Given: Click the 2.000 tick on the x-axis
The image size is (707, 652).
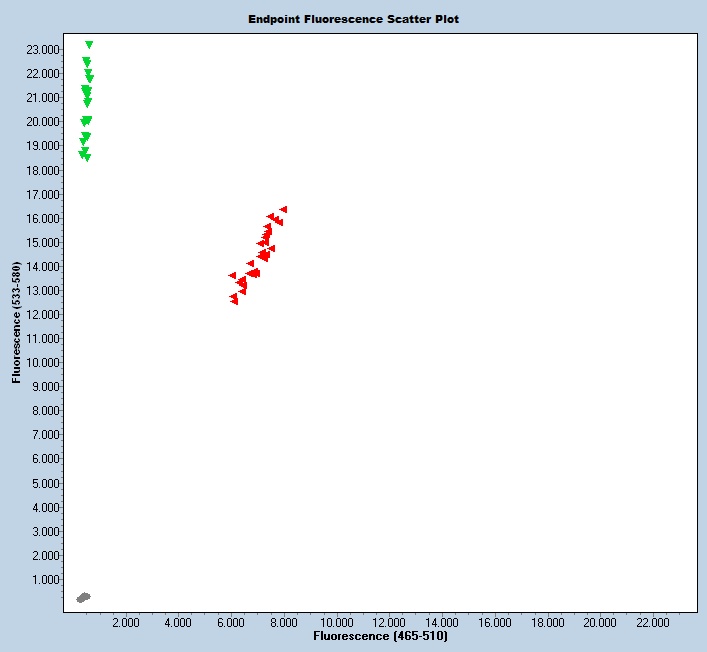Looking at the screenshot, I should pyautogui.click(x=125, y=622).
